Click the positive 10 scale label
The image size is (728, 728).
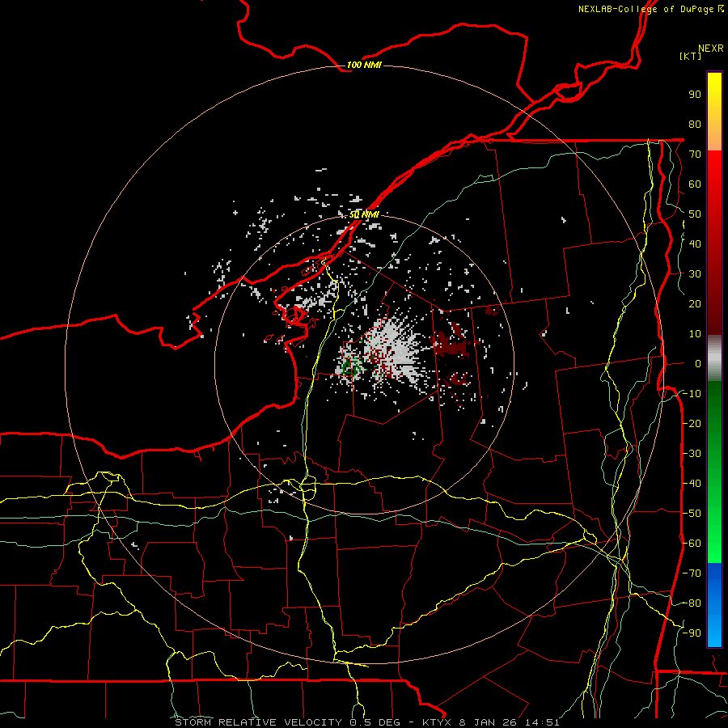[695, 334]
